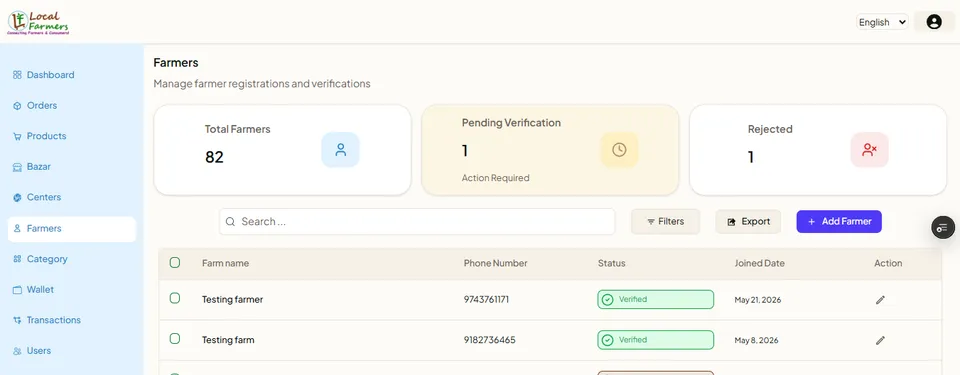This screenshot has height=375, width=960.
Task: Open the Total Farmers card
Action: 282,150
